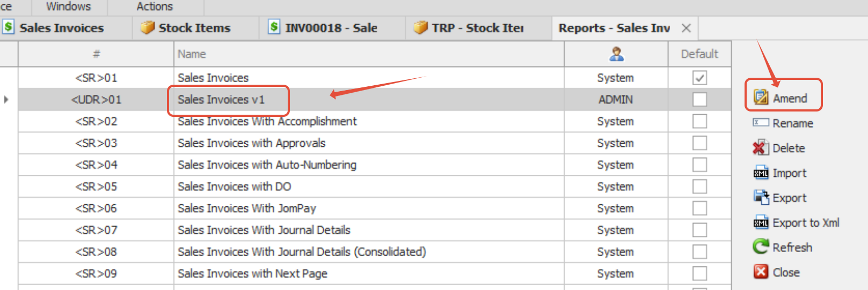868x290 pixels.
Task: Click the Delete red X icon
Action: tap(761, 147)
